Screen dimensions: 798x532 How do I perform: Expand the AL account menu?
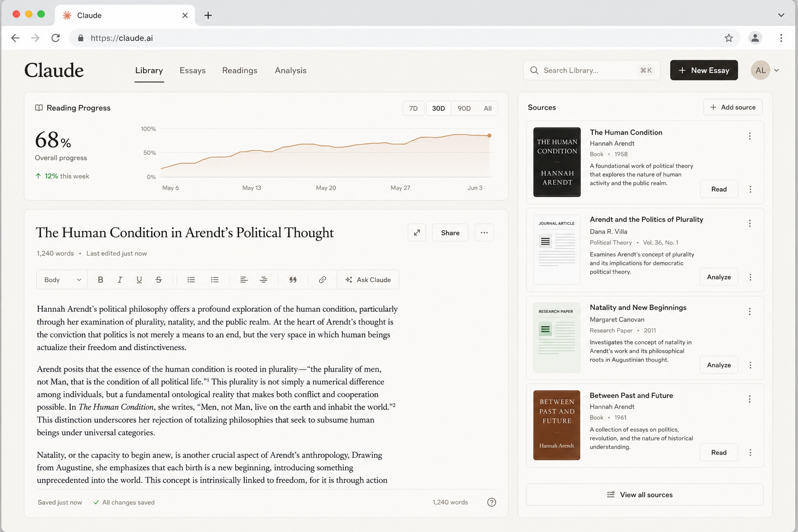[765, 70]
